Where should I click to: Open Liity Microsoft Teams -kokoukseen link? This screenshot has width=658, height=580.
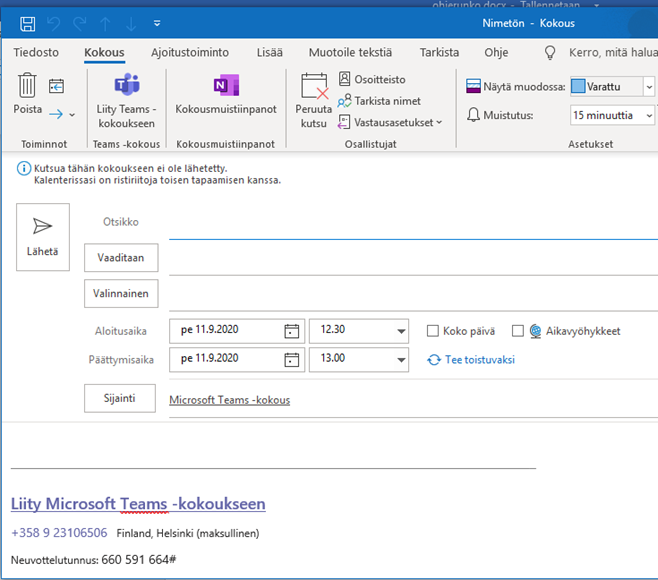click(138, 503)
